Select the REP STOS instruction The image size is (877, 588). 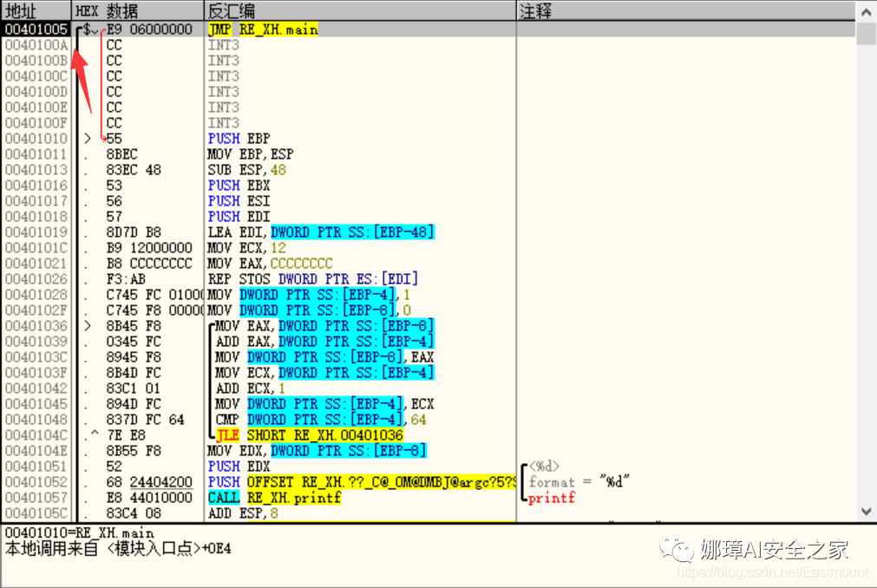pyautogui.click(x=313, y=279)
